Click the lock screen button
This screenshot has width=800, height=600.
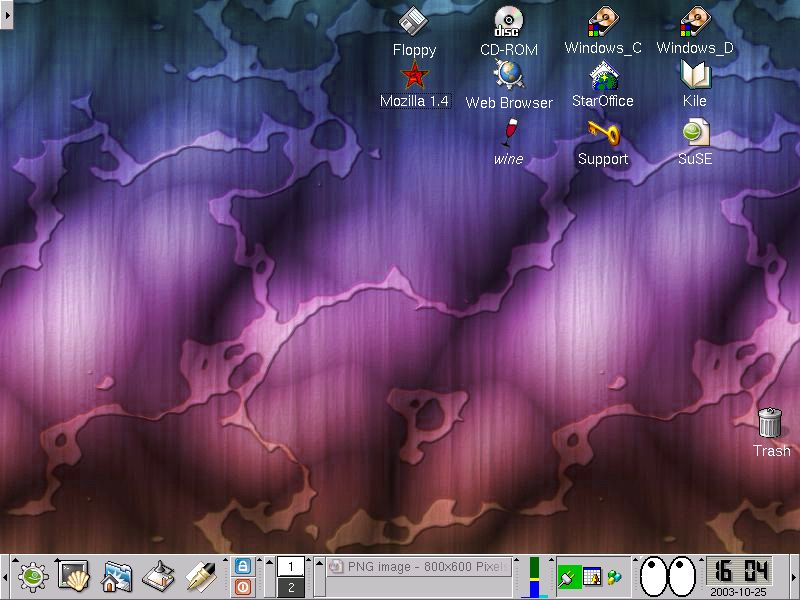click(x=242, y=566)
